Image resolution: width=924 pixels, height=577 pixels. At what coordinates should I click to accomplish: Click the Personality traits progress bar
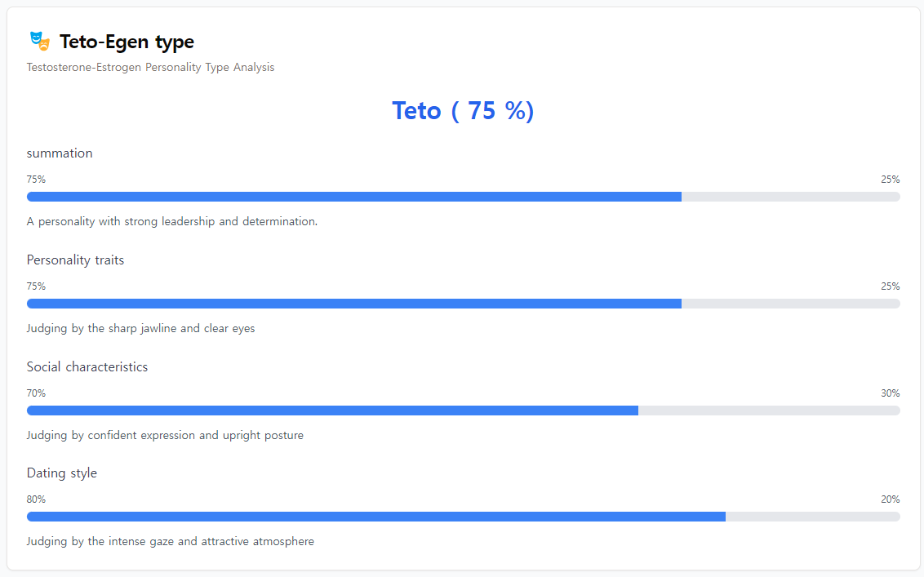point(463,304)
